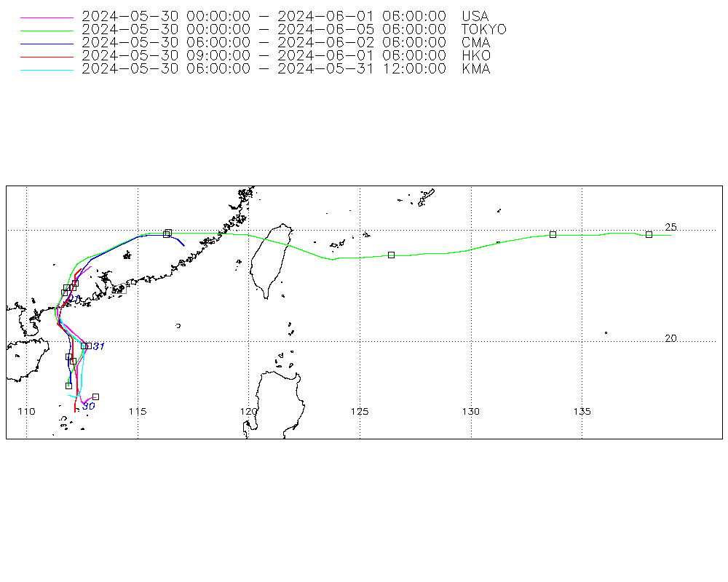The image size is (728, 582).
Task: Click the 25 latitude label
Action: tap(671, 226)
